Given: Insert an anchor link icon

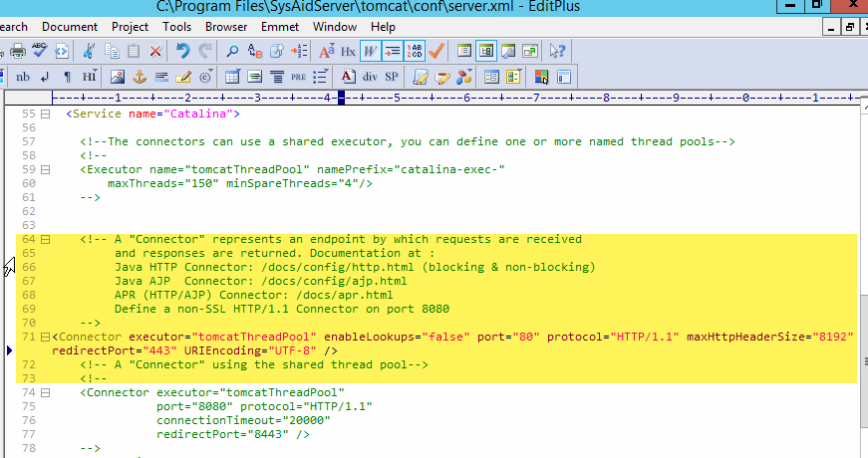Looking at the screenshot, I should pyautogui.click(x=139, y=77).
